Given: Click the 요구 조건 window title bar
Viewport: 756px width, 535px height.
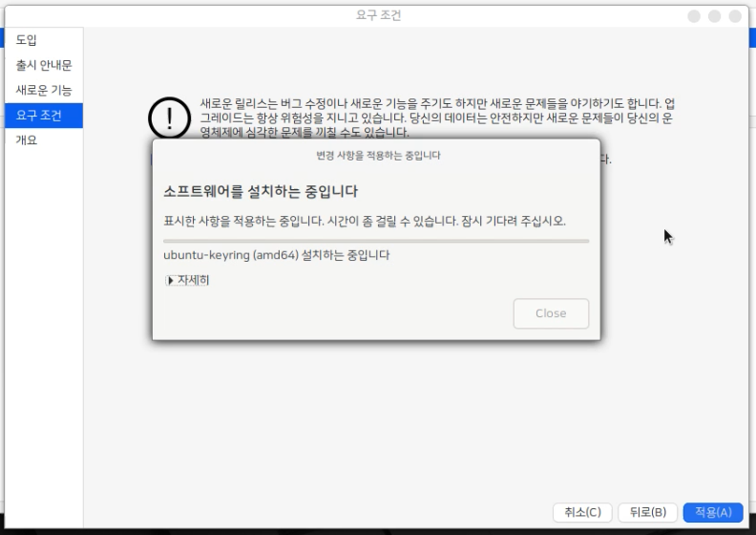Looking at the screenshot, I should (378, 15).
